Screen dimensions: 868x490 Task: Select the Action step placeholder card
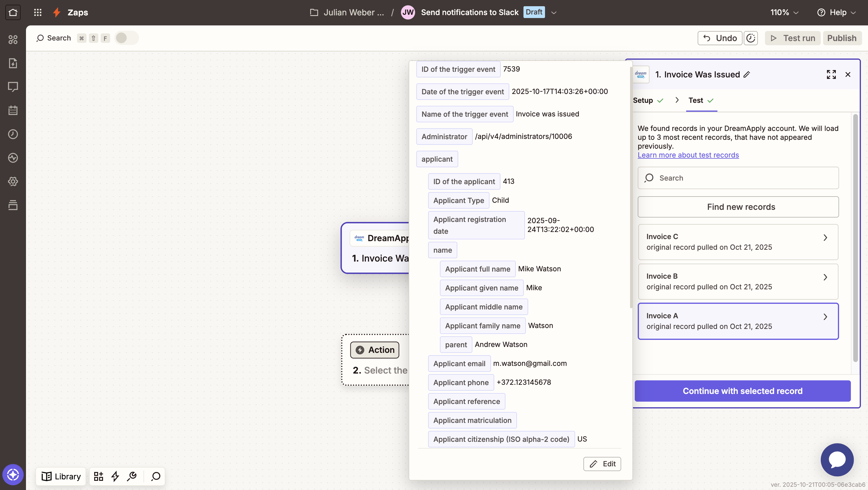click(375, 360)
